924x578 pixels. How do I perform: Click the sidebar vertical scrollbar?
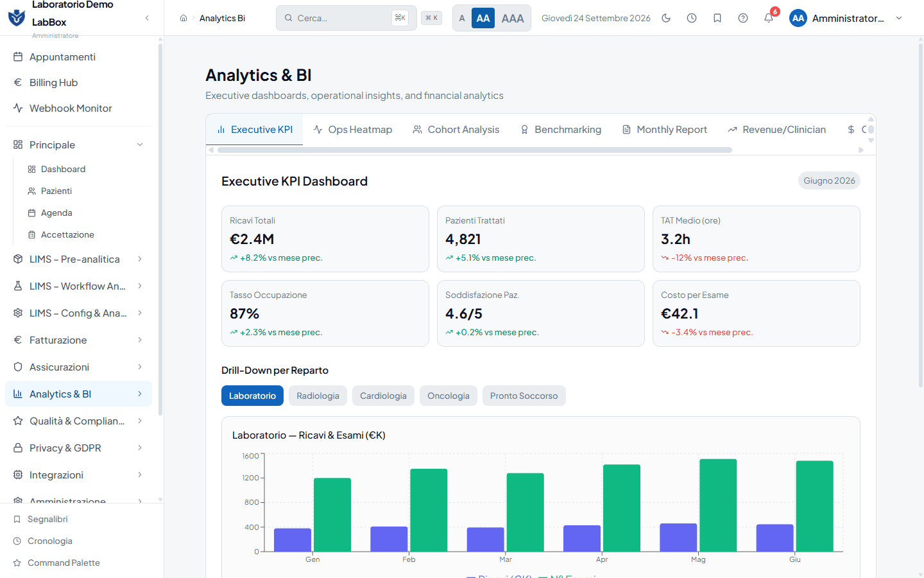pos(160,229)
